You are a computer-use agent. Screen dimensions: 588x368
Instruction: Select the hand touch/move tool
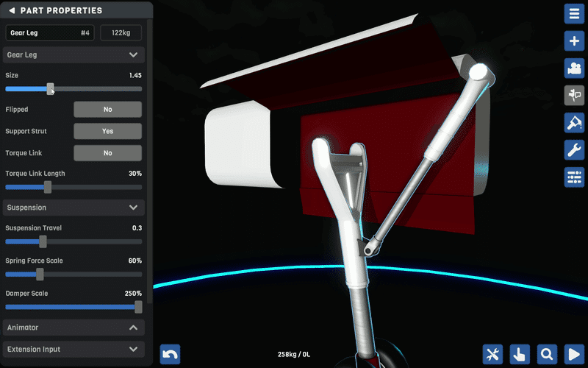[520, 354]
